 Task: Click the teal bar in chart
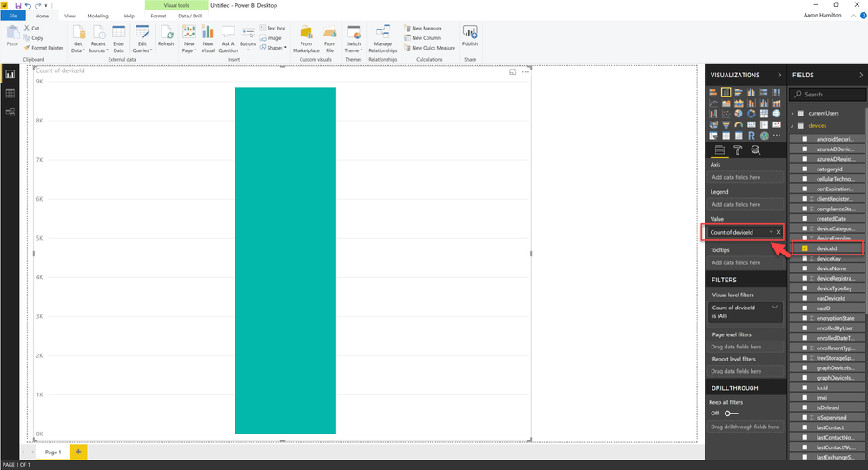coord(285,260)
